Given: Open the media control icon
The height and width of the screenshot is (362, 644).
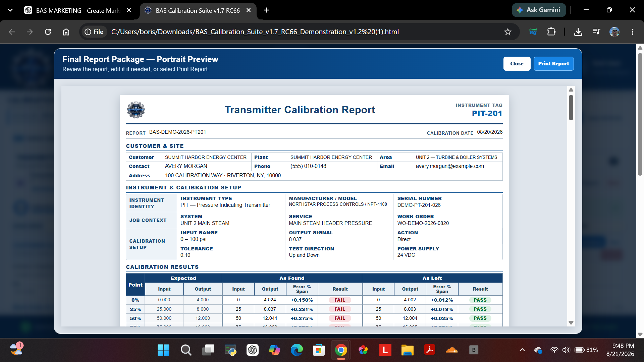Looking at the screenshot, I should click(596, 32).
